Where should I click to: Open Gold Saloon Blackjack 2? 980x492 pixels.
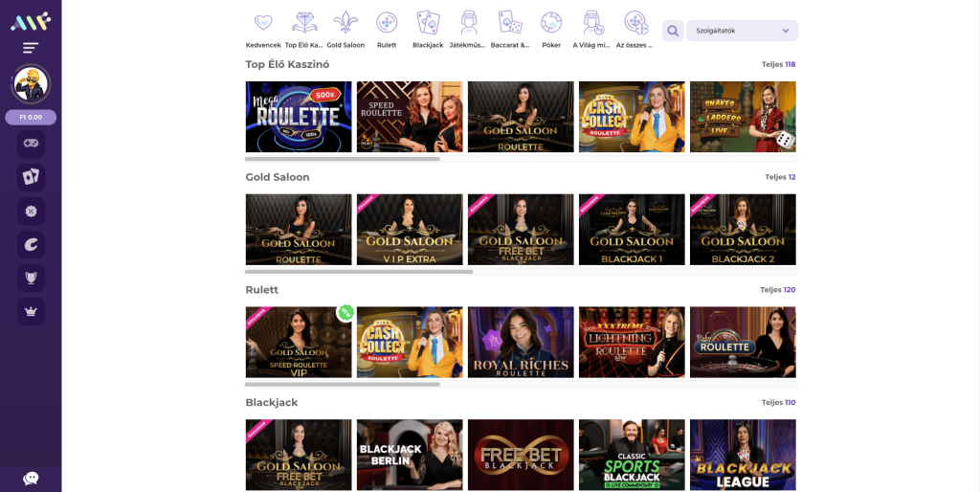pyautogui.click(x=743, y=230)
